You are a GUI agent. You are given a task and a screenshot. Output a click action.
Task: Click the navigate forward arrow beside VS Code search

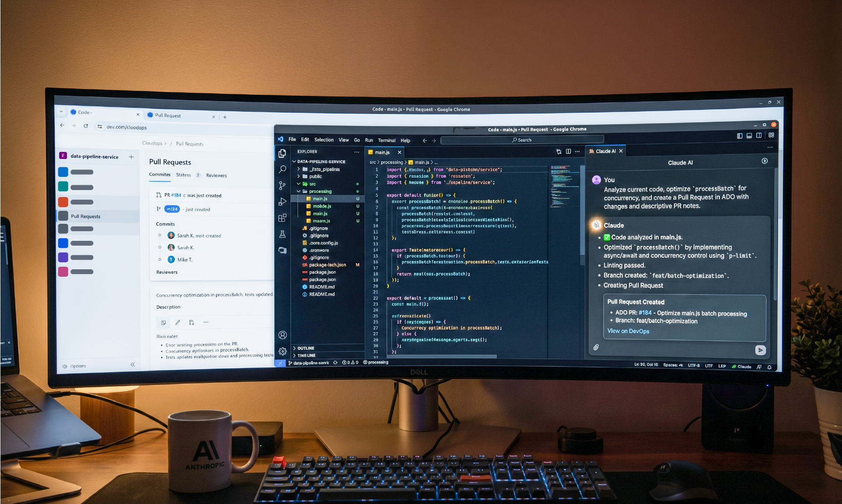click(434, 141)
